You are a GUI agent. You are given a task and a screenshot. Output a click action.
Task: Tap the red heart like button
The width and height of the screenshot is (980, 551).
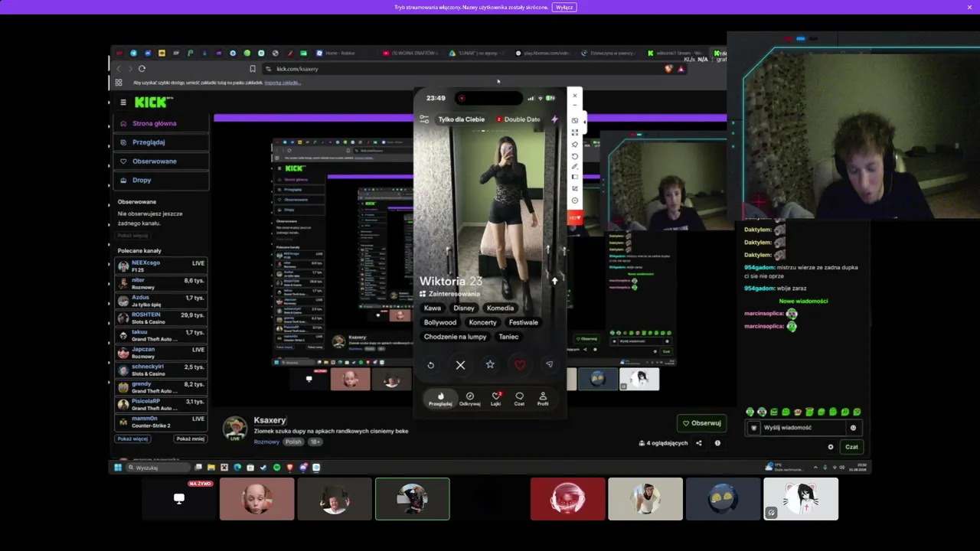520,365
